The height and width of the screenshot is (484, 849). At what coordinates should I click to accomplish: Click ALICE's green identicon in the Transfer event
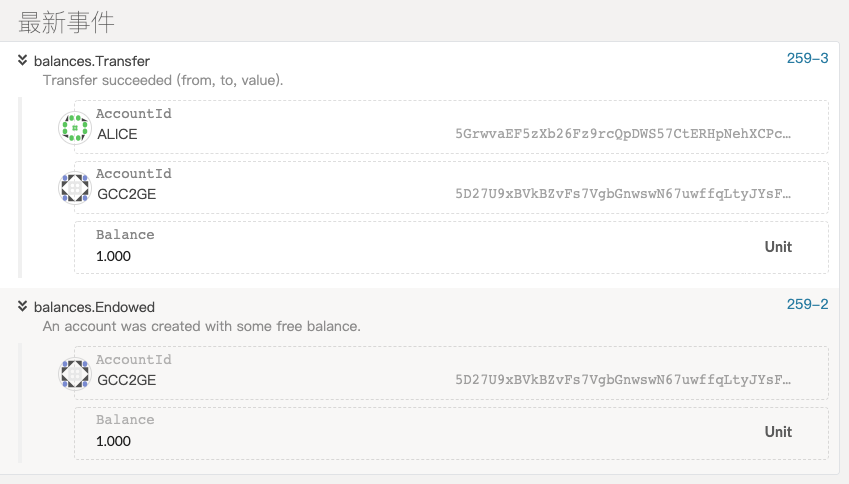(x=75, y=128)
